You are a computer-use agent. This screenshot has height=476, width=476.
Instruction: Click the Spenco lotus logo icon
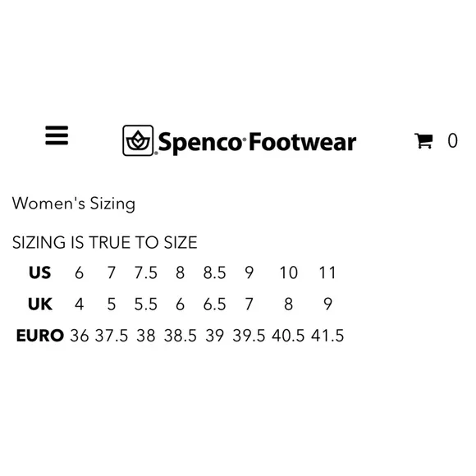pyautogui.click(x=138, y=140)
